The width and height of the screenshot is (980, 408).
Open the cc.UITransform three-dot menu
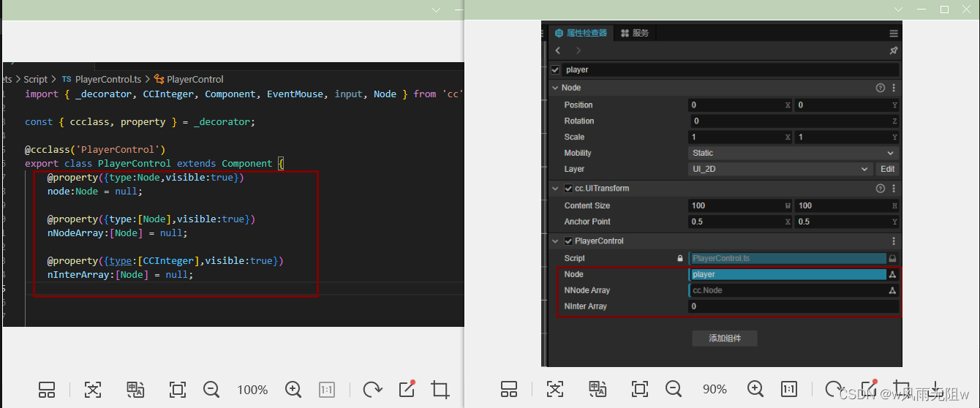pos(894,189)
